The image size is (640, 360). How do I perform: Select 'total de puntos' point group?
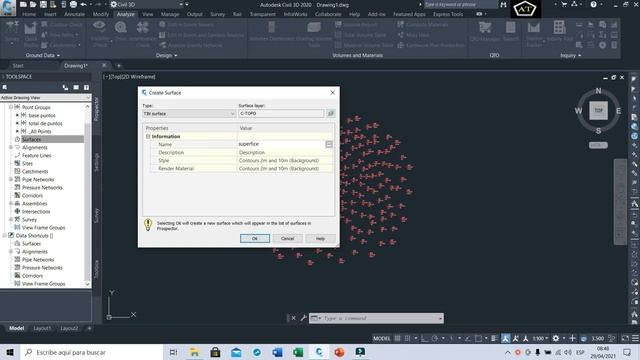tap(45, 123)
